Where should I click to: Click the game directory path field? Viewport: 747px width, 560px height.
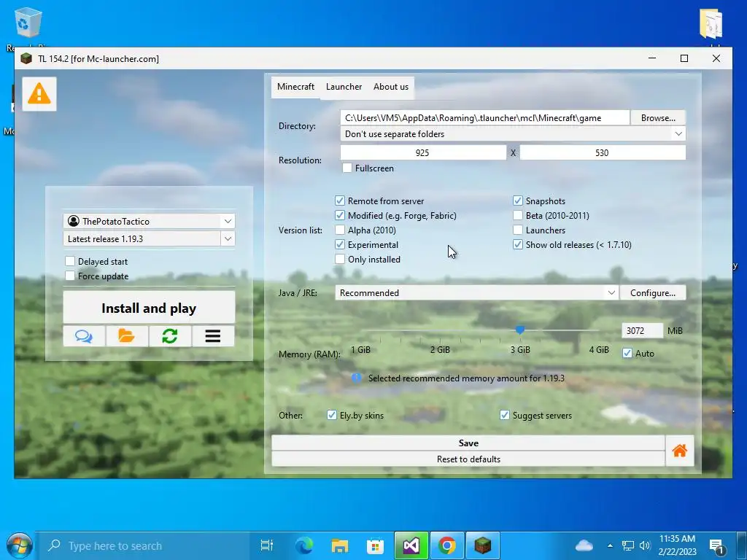[485, 117]
